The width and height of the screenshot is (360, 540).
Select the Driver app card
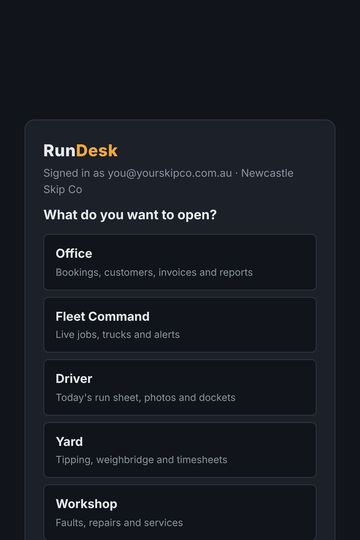pos(180,387)
